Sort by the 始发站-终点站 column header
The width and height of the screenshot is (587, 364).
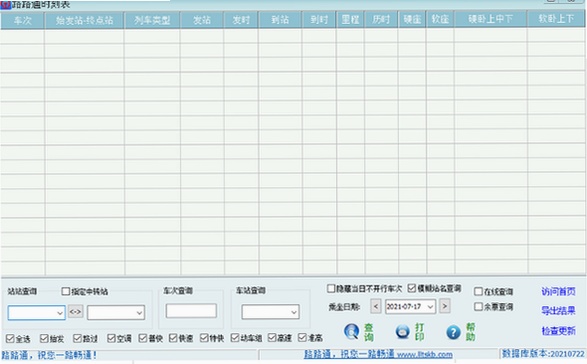84,20
